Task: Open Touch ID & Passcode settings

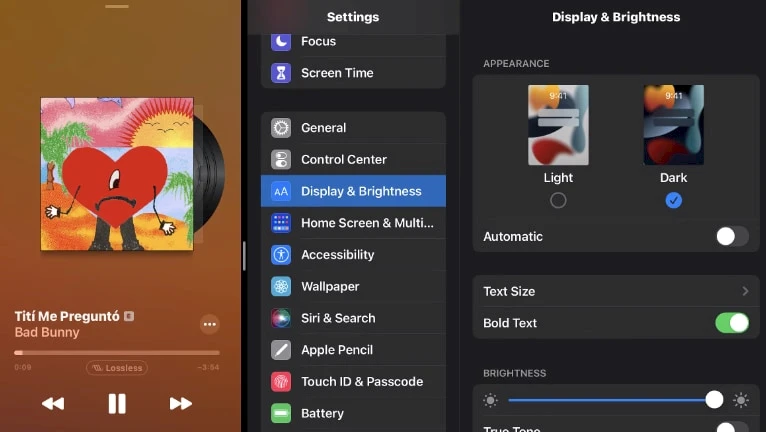Action: pyautogui.click(x=353, y=382)
